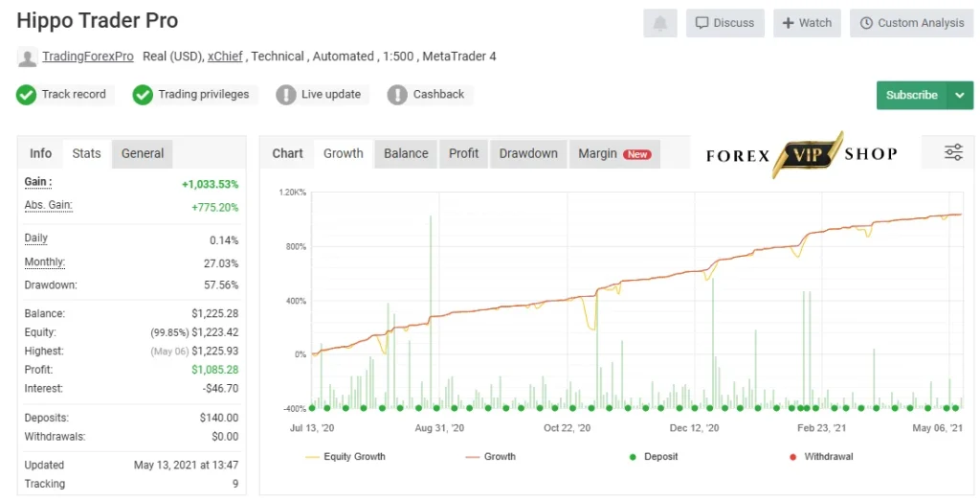Select the Balance chart tab
Image resolution: width=980 pixels, height=500 pixels.
coord(406,154)
